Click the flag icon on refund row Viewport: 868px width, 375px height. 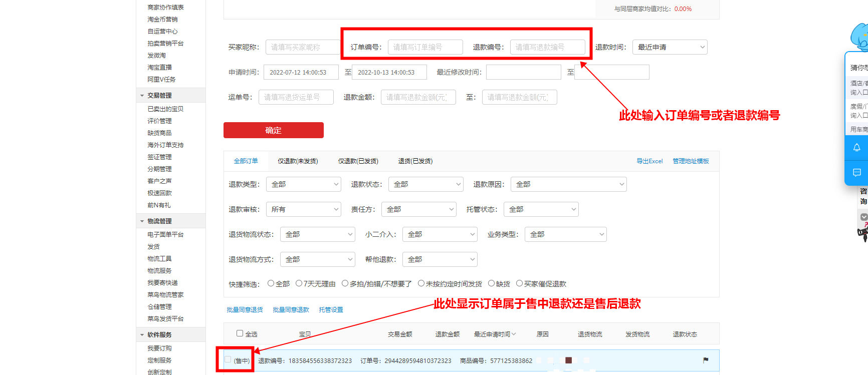[x=706, y=360]
